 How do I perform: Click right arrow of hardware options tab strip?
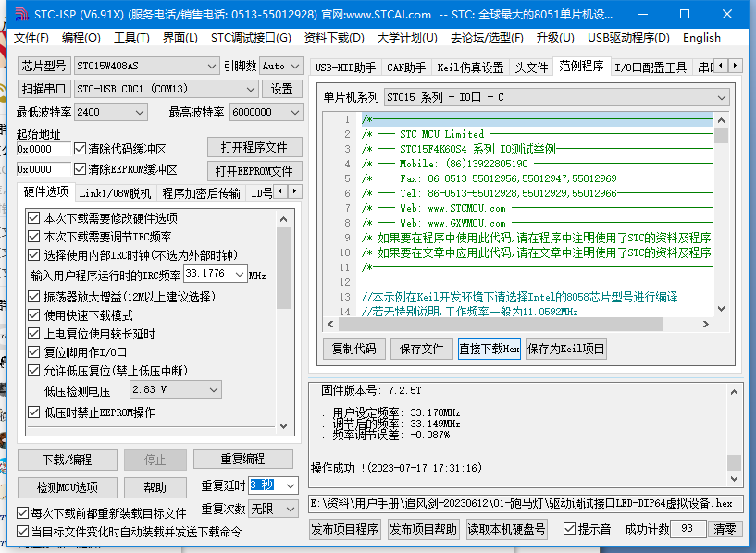pos(295,191)
